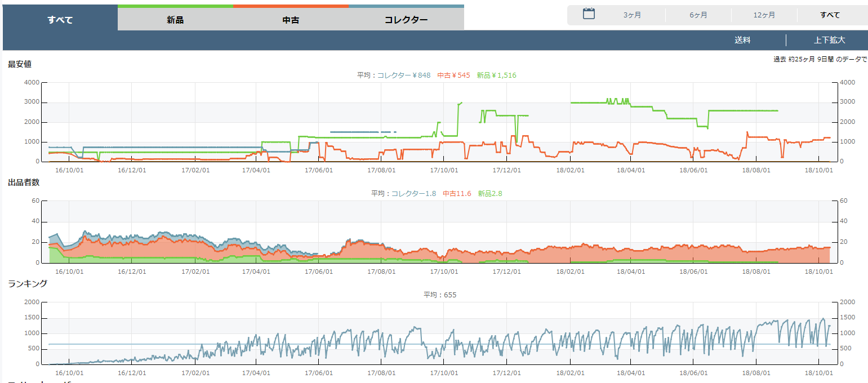Select the コレクター tab
Viewport: 868px width, 383px height.
[x=406, y=20]
